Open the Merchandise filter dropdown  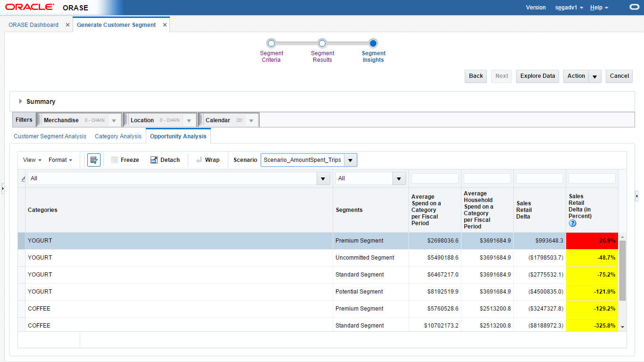tap(114, 120)
